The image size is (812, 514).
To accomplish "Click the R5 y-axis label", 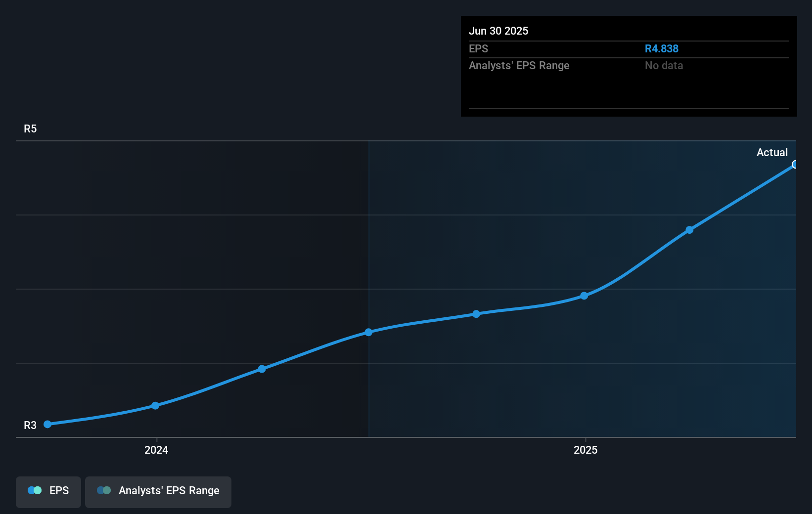I will (x=30, y=128).
